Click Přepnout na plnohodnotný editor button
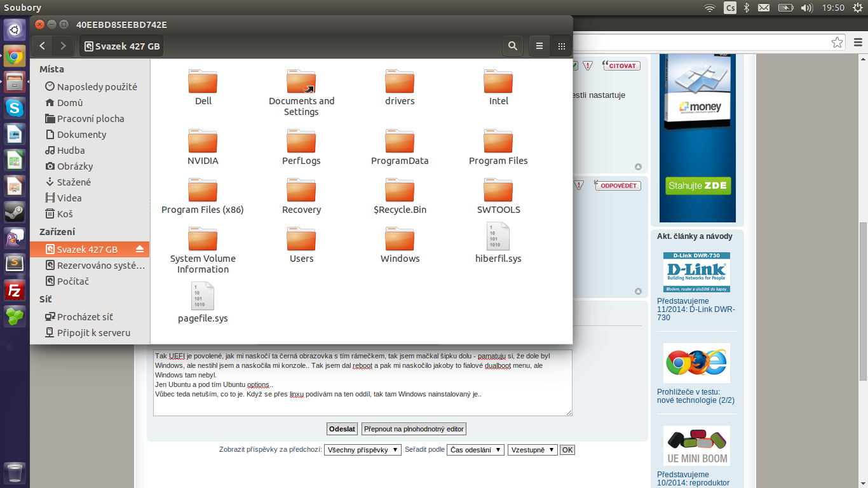 (414, 429)
